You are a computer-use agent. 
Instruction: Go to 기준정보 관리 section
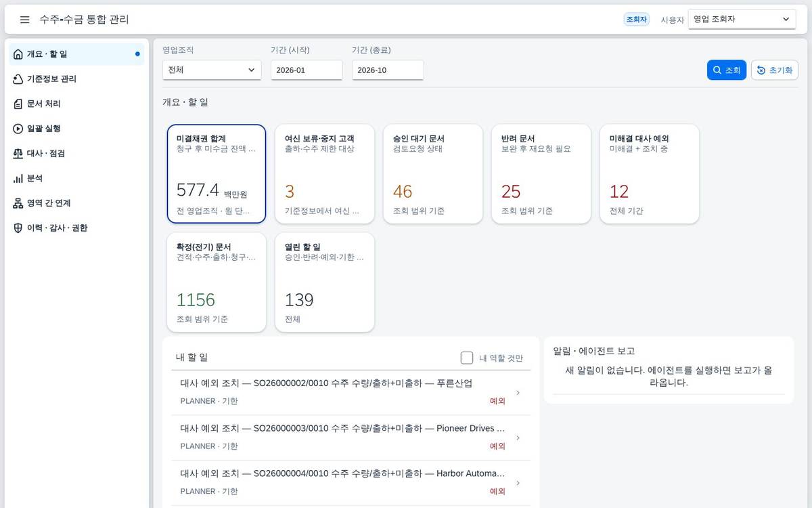point(76,79)
